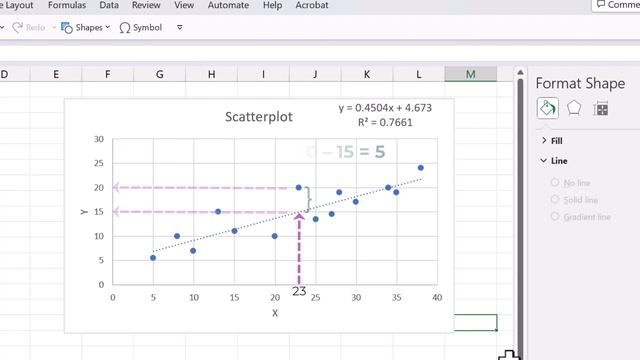Click the horizontal axis label 40
Viewport: 640px width, 360px height.
(x=437, y=298)
